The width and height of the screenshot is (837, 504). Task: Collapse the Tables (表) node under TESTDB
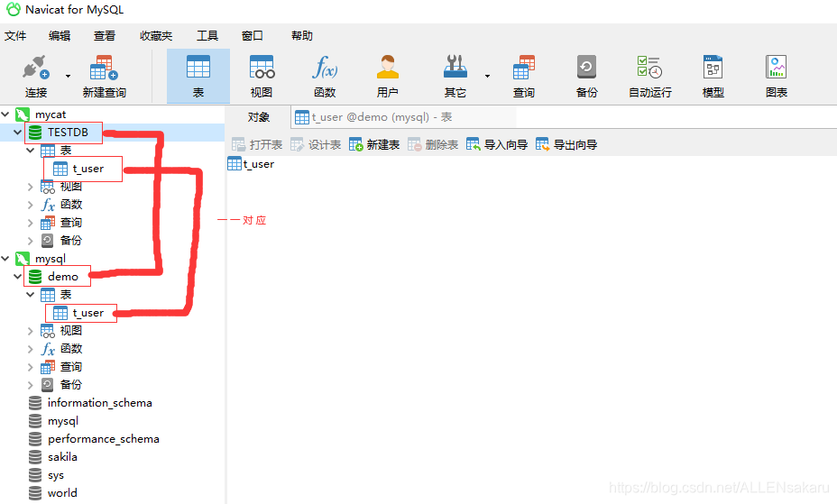click(31, 151)
